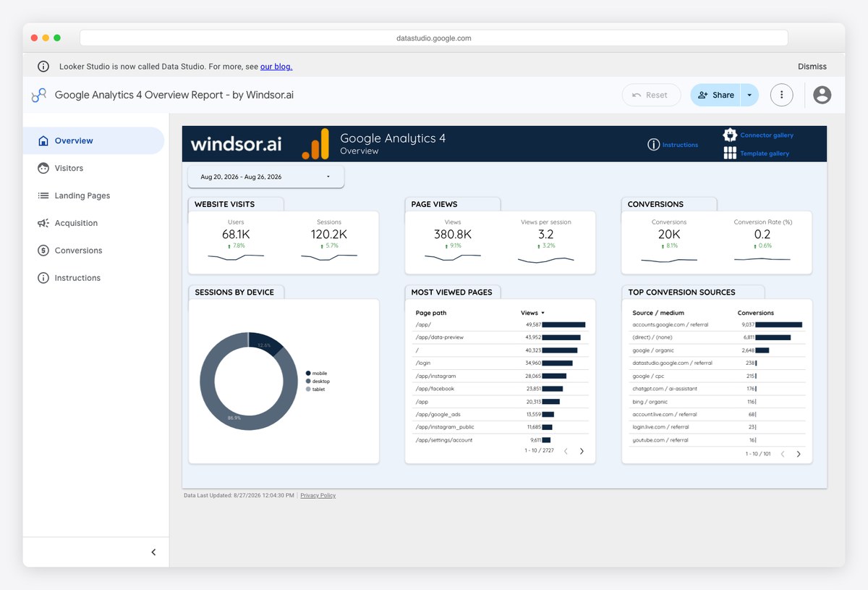Click the Conversions dollar icon
Screen dimensions: 868x590
43,250
